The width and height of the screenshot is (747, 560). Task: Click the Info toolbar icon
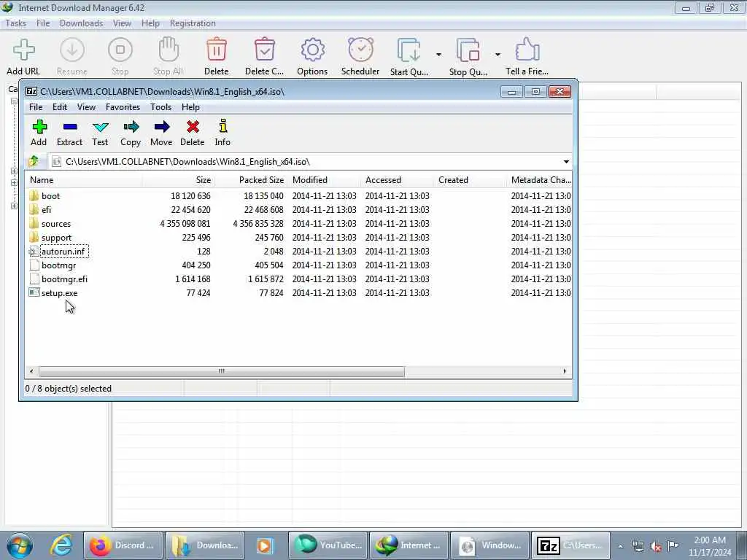pyautogui.click(x=222, y=133)
